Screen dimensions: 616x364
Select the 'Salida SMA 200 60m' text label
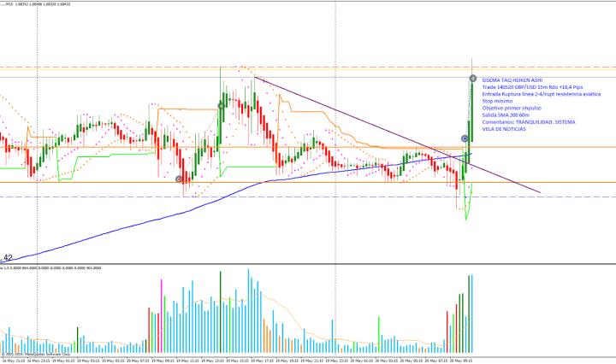(509, 115)
